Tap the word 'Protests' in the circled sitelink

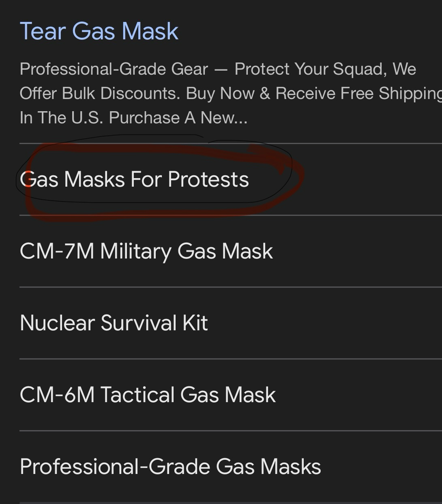tap(208, 179)
